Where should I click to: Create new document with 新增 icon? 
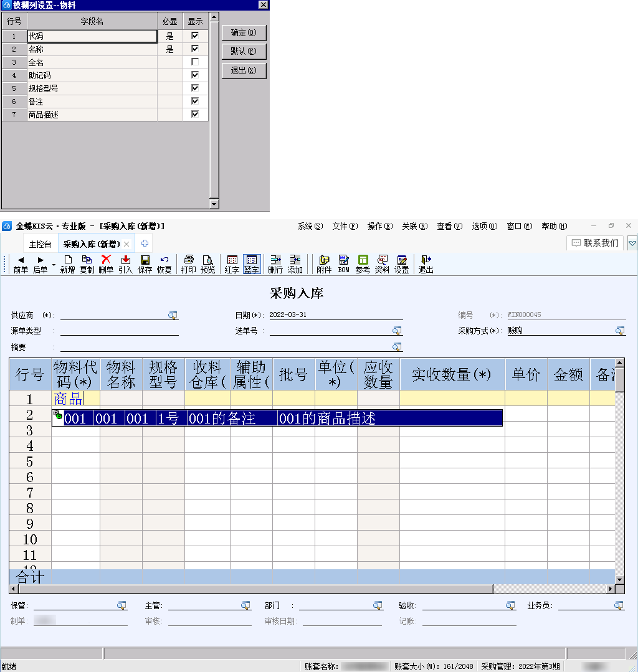click(68, 264)
